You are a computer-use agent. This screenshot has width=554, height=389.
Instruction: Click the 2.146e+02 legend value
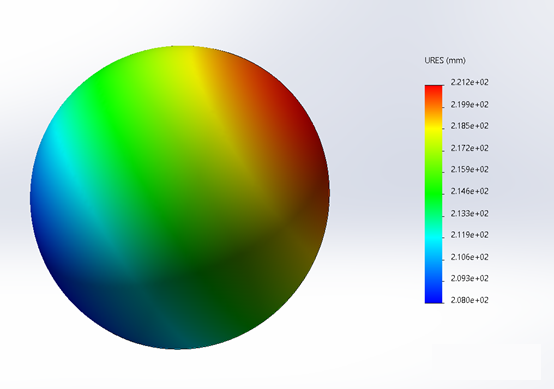click(470, 191)
